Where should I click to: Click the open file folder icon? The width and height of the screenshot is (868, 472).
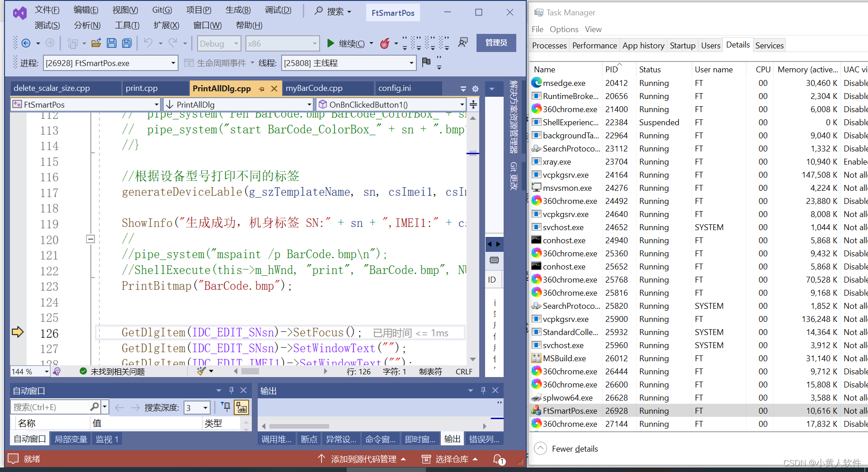click(x=96, y=43)
